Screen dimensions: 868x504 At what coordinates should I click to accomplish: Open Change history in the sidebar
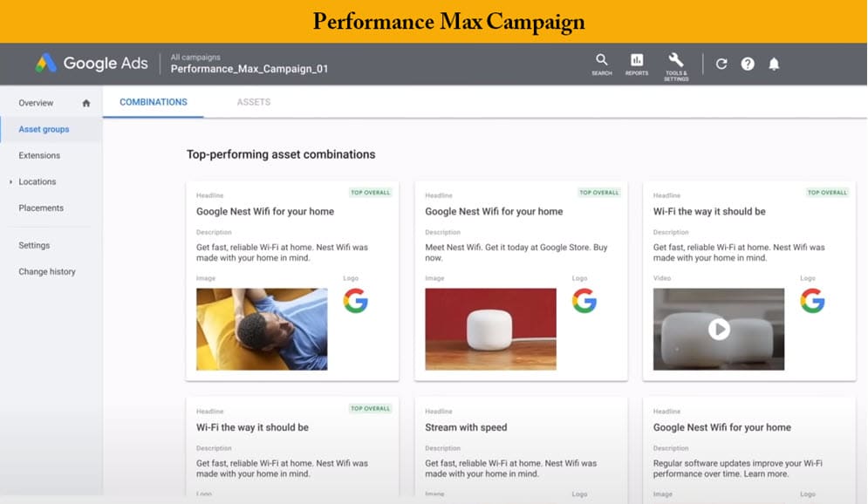click(47, 272)
